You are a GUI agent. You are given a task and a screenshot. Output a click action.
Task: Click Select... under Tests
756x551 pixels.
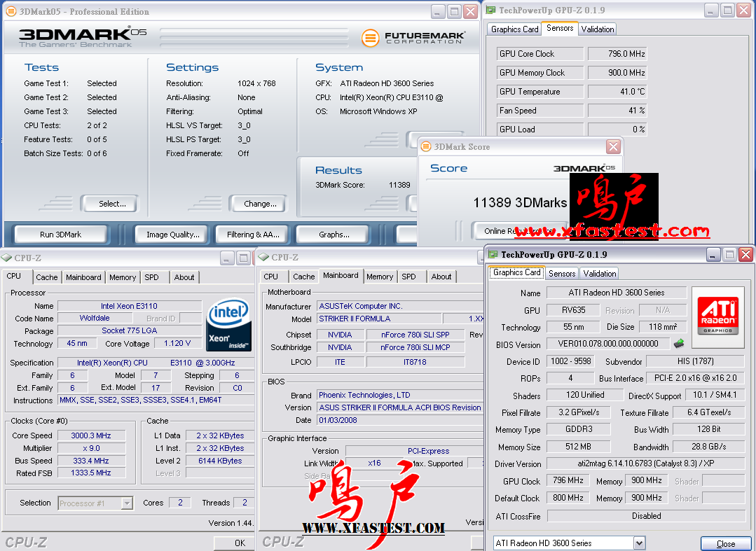[109, 204]
